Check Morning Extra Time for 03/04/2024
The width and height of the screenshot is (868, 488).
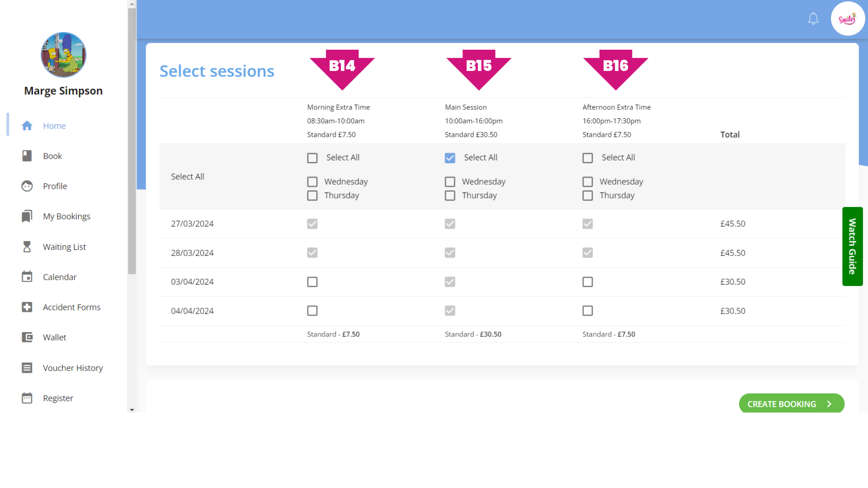(312, 282)
